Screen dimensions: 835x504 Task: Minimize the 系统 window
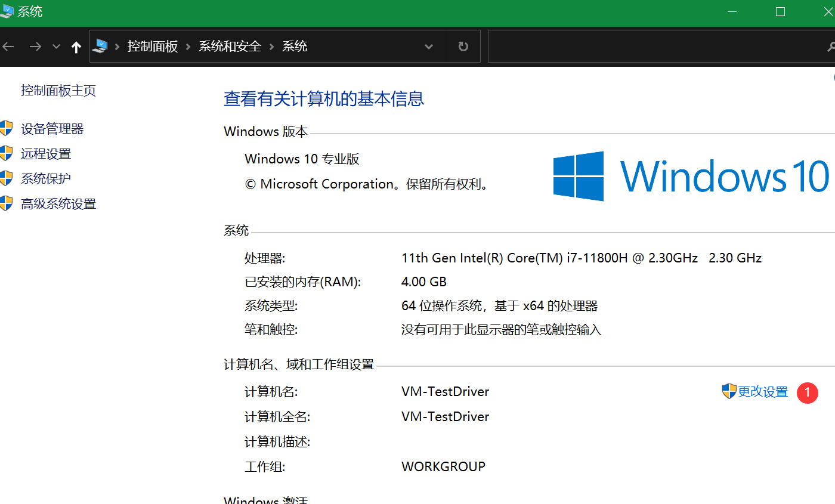point(732,11)
